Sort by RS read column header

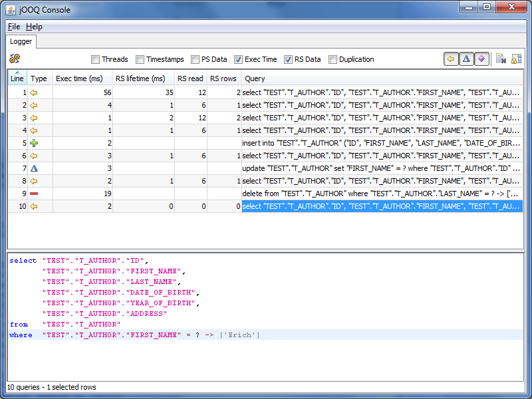click(191, 78)
